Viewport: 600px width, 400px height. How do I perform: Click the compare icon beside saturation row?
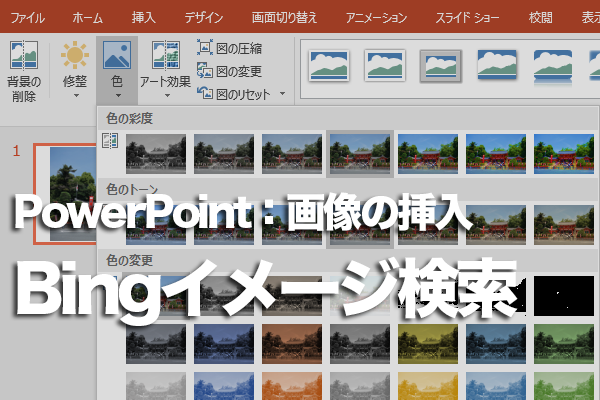[110, 141]
